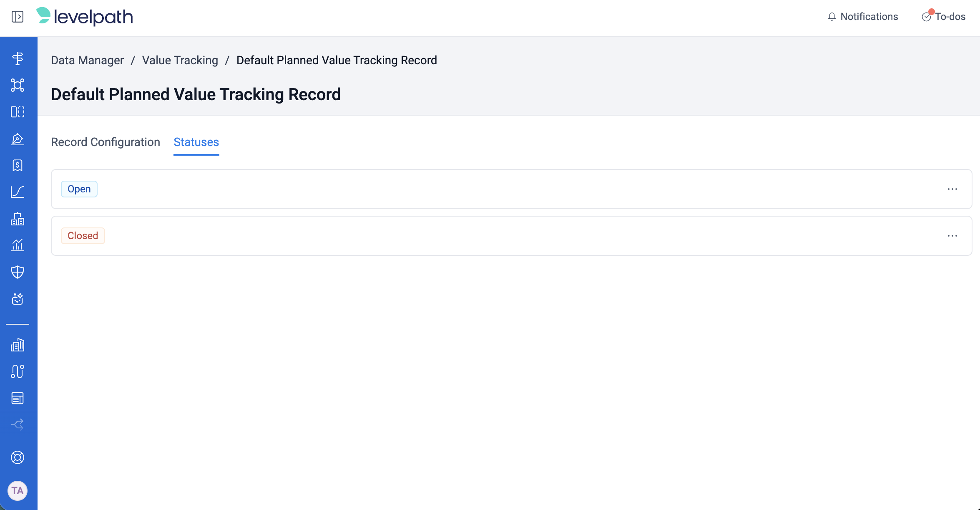Click the pen nib sidebar icon
Viewport: 980px width, 510px height.
tap(18, 139)
